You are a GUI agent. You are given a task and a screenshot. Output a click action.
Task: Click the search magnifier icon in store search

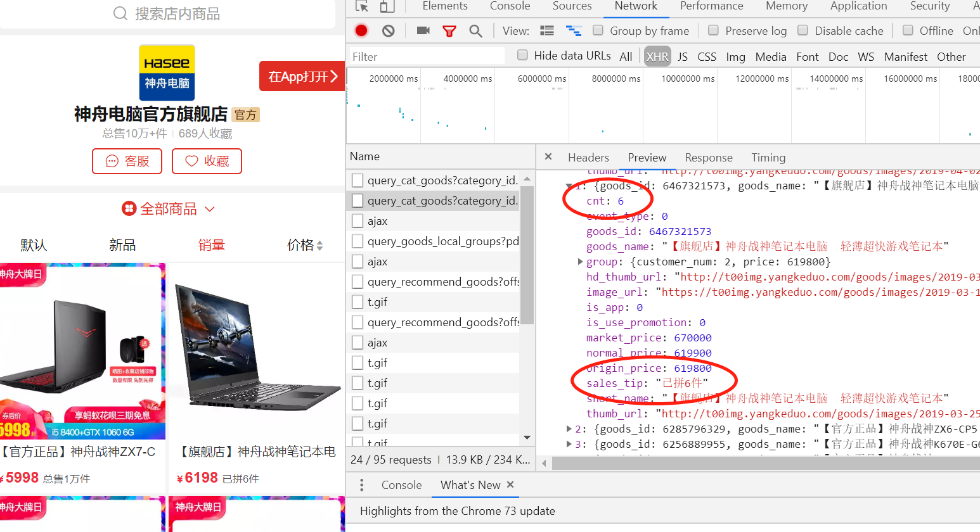[120, 13]
